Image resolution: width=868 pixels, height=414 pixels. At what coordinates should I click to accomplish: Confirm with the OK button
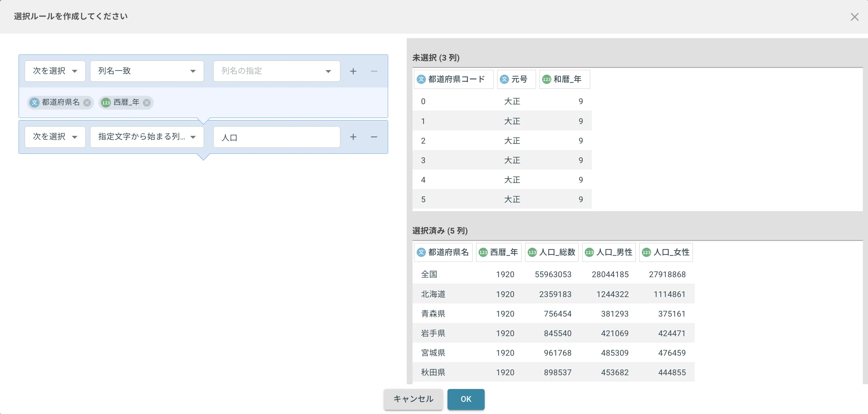coord(466,399)
